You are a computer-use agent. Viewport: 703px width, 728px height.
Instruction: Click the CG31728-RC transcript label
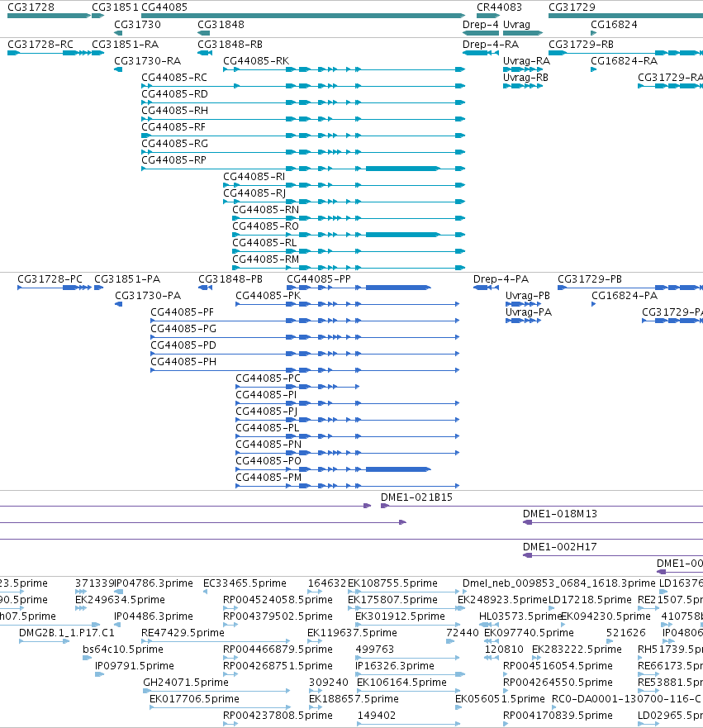(40, 44)
